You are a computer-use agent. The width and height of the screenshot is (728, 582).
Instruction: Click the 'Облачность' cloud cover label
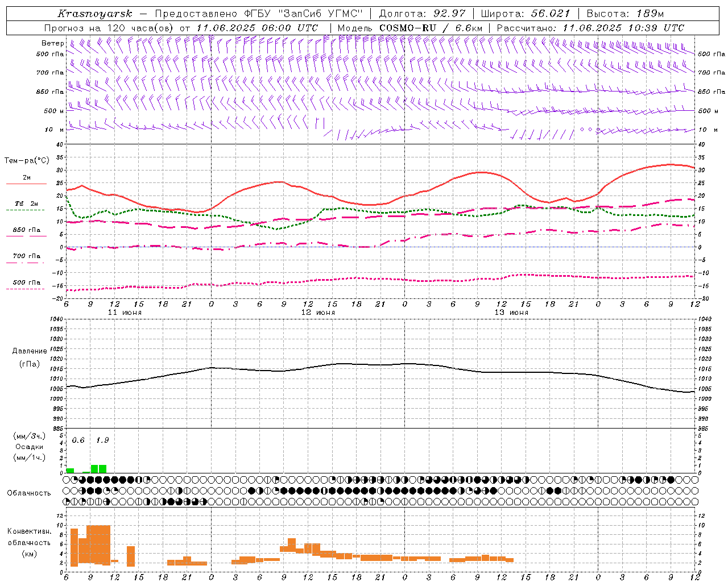click(29, 493)
